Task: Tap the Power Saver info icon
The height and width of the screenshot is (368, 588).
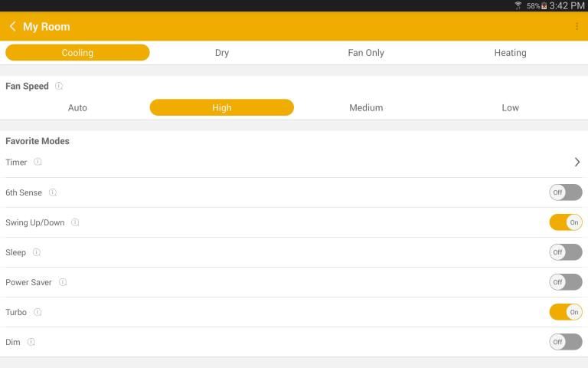Action: (63, 282)
